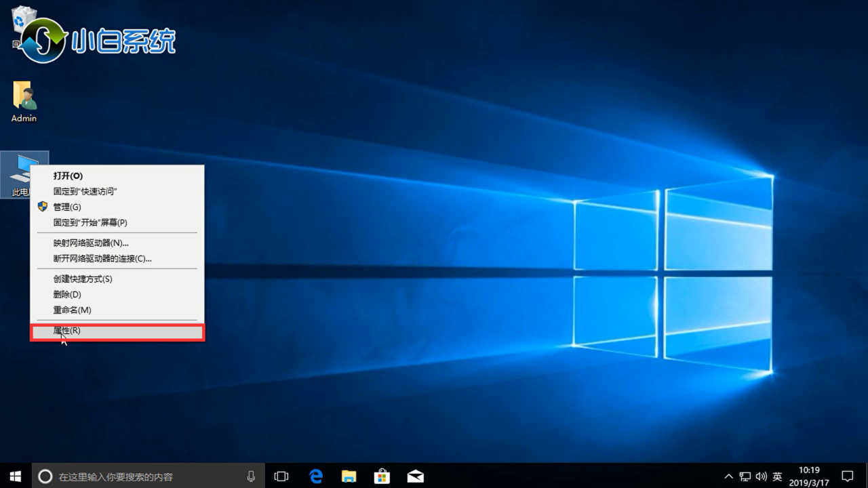Open the Action Center notifications icon
This screenshot has width=868, height=488.
pyautogui.click(x=847, y=476)
